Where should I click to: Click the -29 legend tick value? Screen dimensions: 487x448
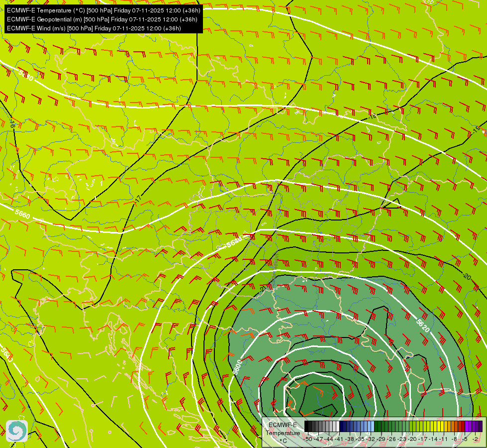point(381,439)
